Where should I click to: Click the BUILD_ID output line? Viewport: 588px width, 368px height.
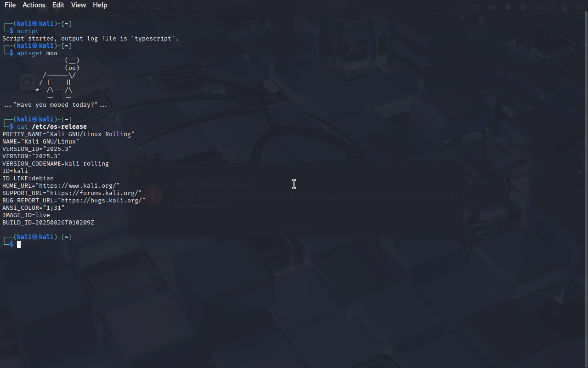click(48, 222)
